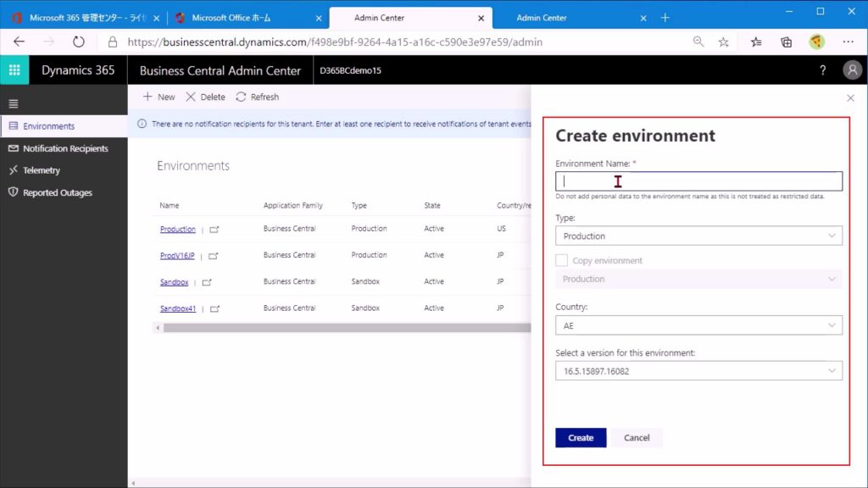The width and height of the screenshot is (868, 488).
Task: Open the user account profile icon
Action: coord(852,70)
